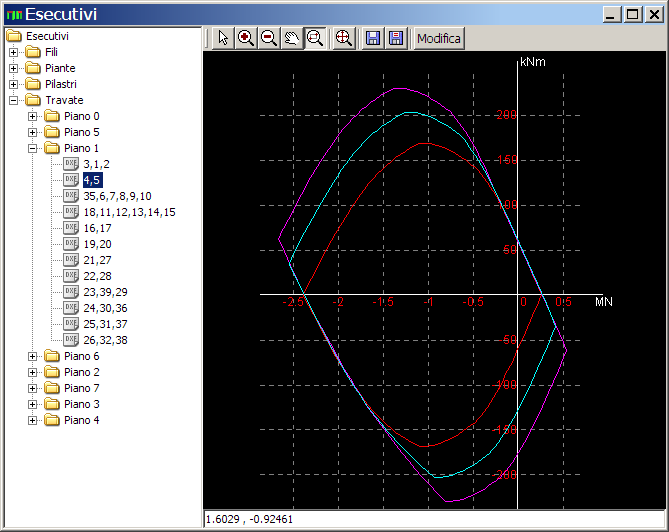Select the Fili folder label
Screen dimensions: 669x532
(51, 52)
